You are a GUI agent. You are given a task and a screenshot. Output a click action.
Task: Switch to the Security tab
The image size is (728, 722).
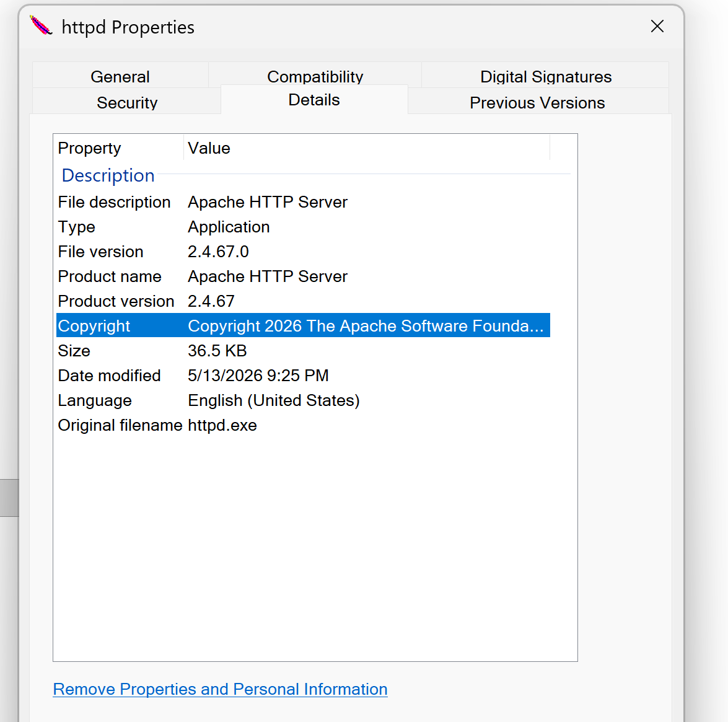click(127, 102)
